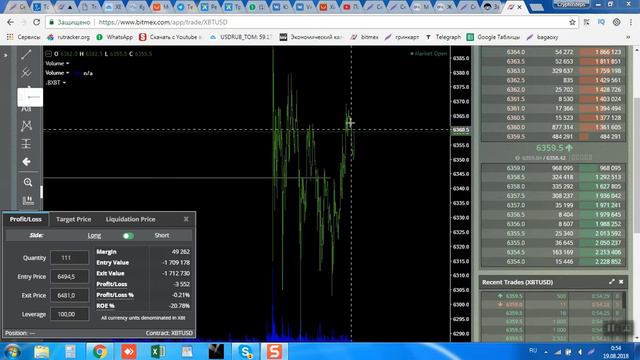
Task: Close the Recent Trades panel
Action: click(621, 282)
